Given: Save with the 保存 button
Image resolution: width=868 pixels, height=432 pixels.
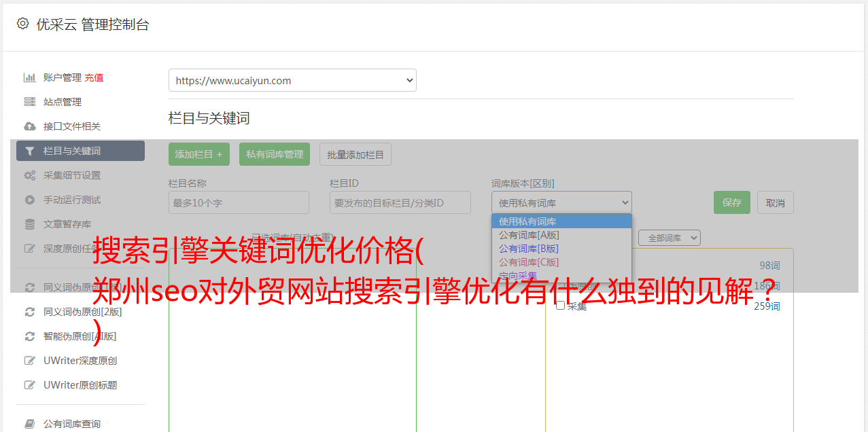Looking at the screenshot, I should (732, 202).
